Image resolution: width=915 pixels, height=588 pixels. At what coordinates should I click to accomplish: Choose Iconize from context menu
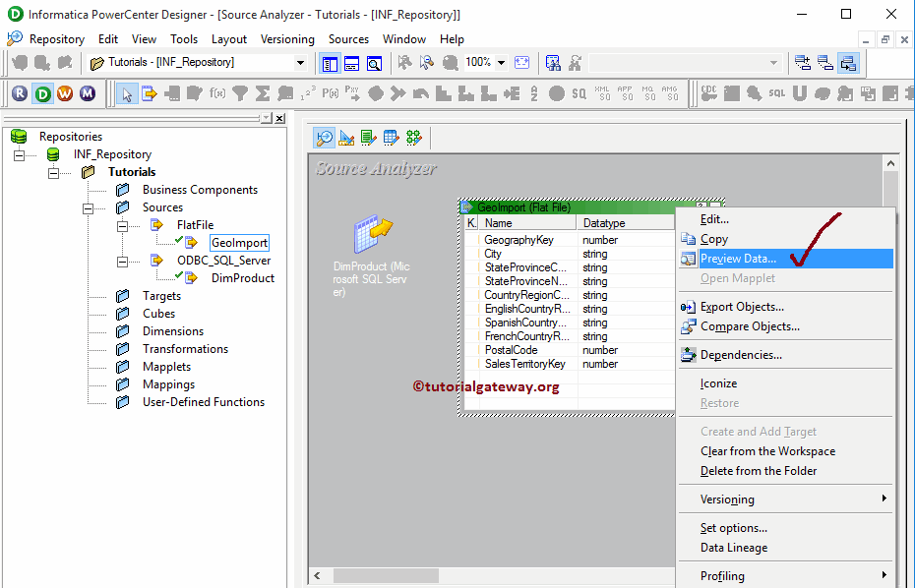pyautogui.click(x=785, y=383)
